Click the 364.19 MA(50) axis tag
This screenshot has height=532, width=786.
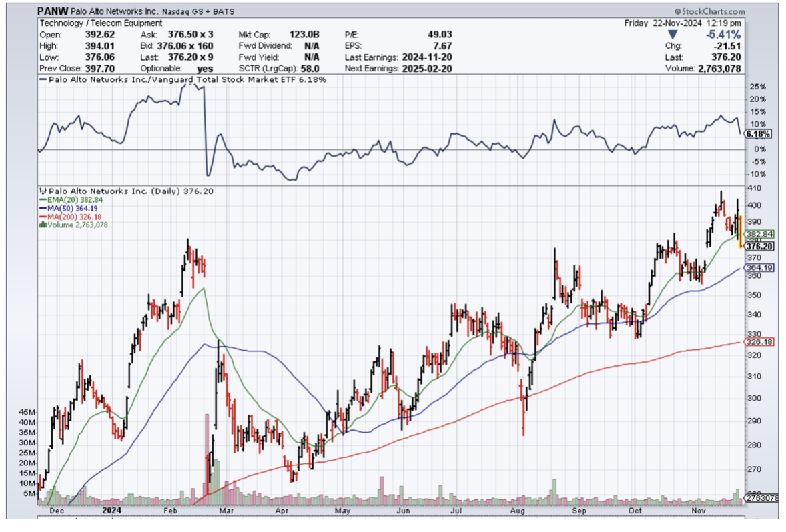pos(758,267)
